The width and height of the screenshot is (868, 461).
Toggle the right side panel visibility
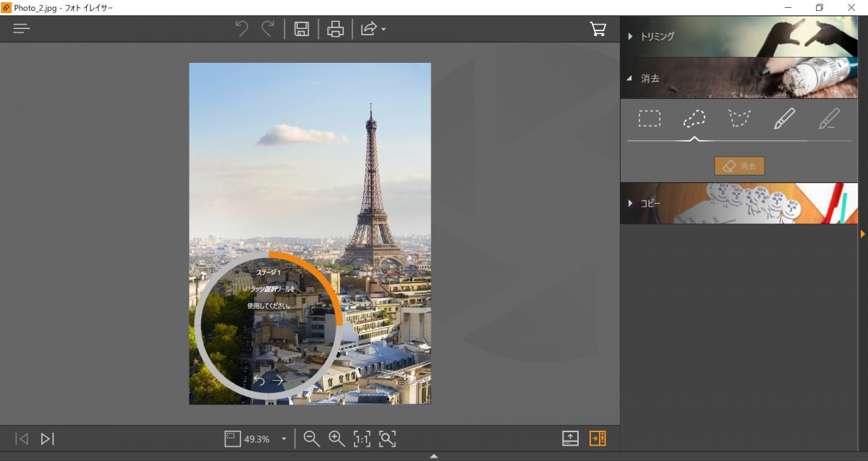click(597, 439)
